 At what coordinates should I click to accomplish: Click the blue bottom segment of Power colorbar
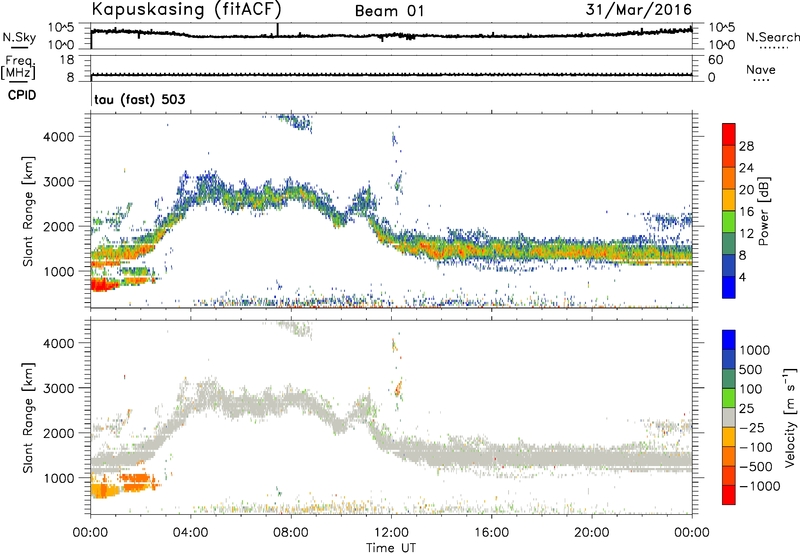pos(729,287)
